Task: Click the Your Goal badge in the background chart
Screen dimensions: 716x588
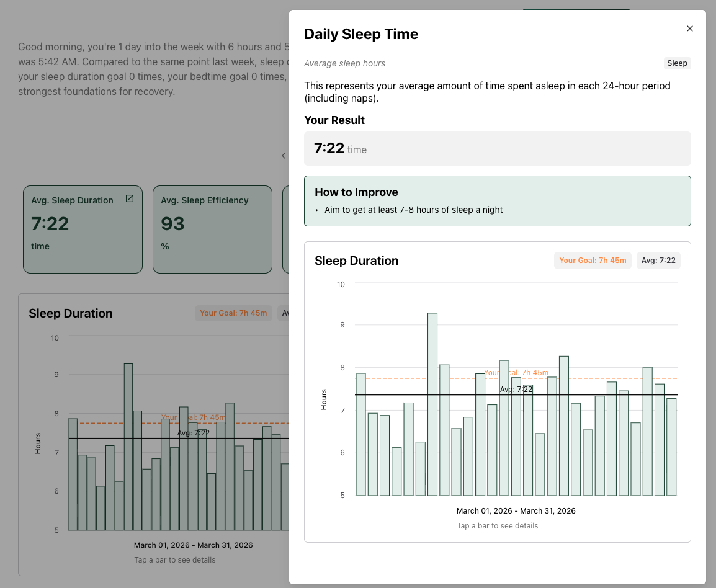Action: [x=233, y=313]
